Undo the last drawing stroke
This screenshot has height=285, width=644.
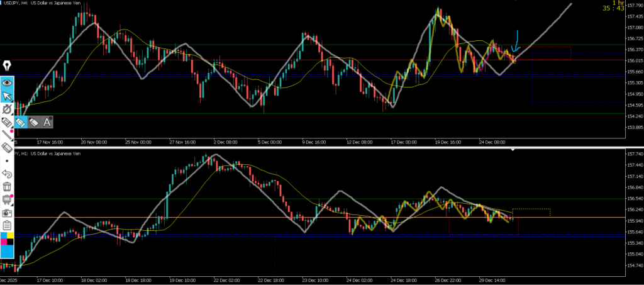tap(8, 174)
